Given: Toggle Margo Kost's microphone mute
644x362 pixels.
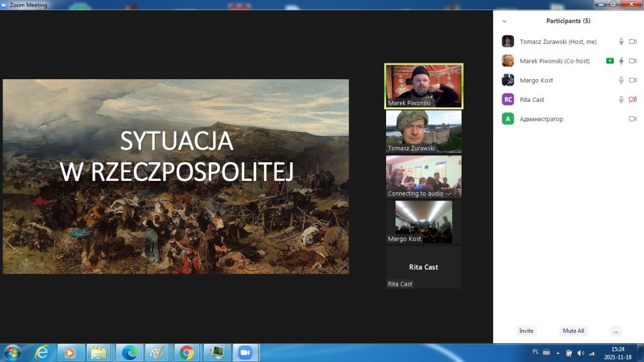Looking at the screenshot, I should pos(621,80).
